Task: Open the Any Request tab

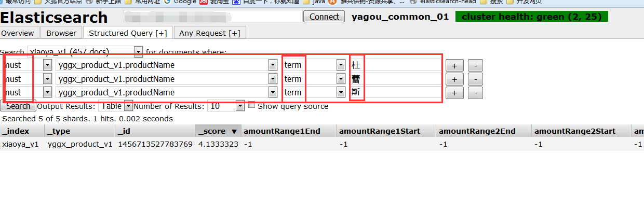Action: (x=210, y=33)
